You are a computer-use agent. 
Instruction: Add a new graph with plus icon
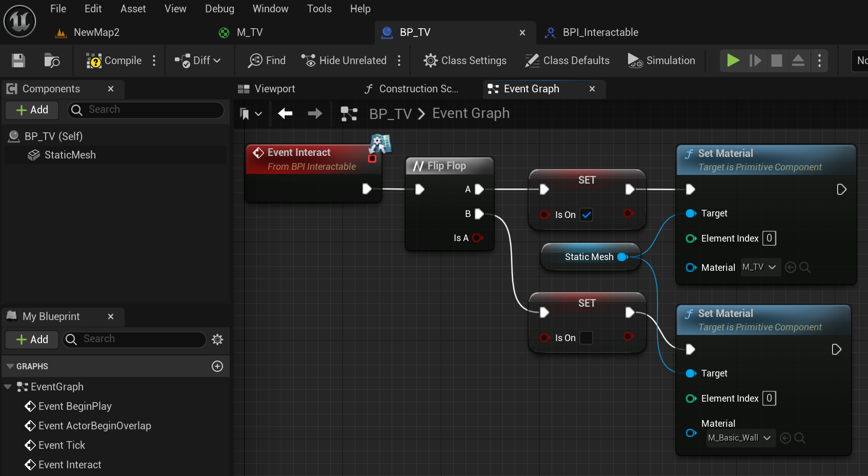[x=217, y=366]
